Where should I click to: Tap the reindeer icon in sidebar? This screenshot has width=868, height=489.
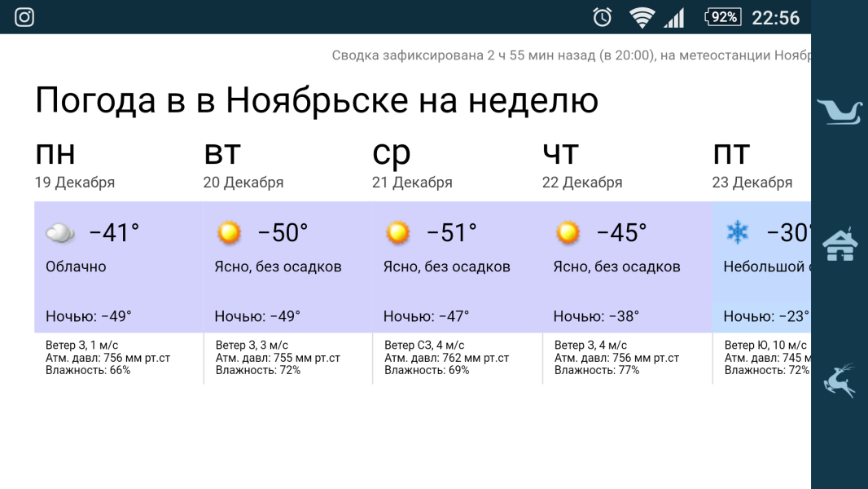[840, 380]
